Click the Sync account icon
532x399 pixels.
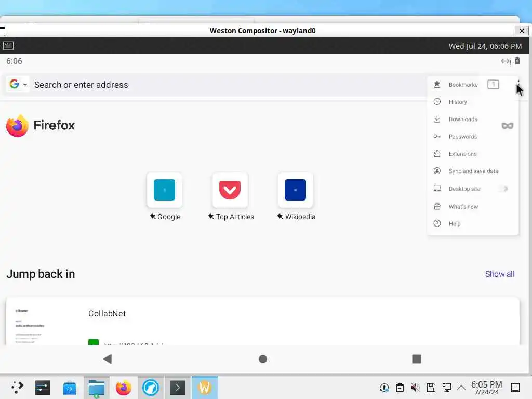pyautogui.click(x=437, y=170)
